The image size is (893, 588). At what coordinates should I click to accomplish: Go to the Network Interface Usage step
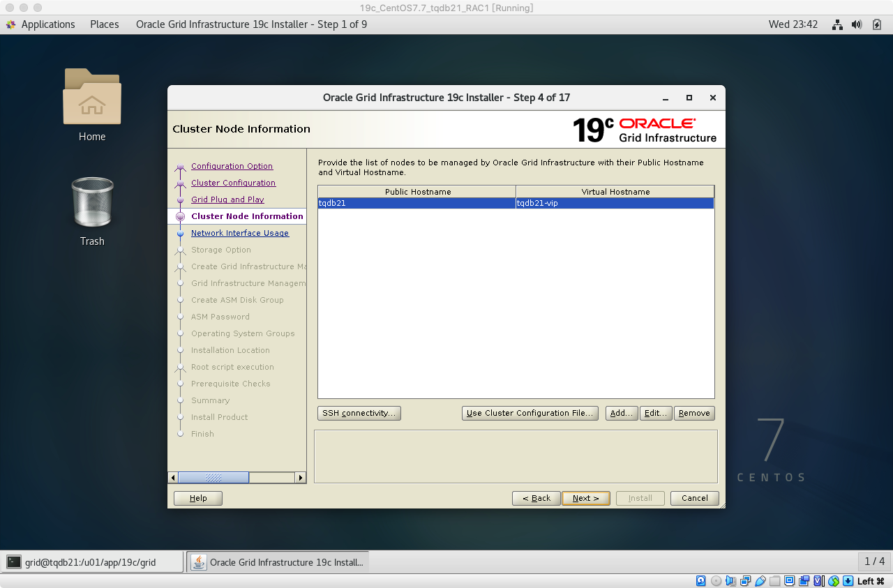(x=240, y=233)
